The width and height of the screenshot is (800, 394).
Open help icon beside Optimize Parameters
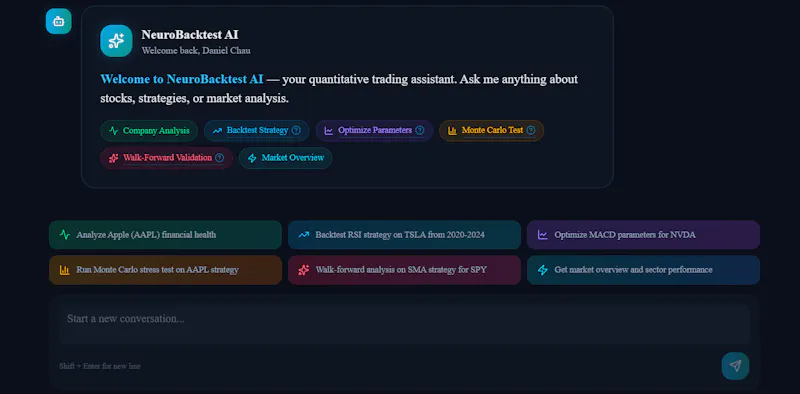click(420, 130)
